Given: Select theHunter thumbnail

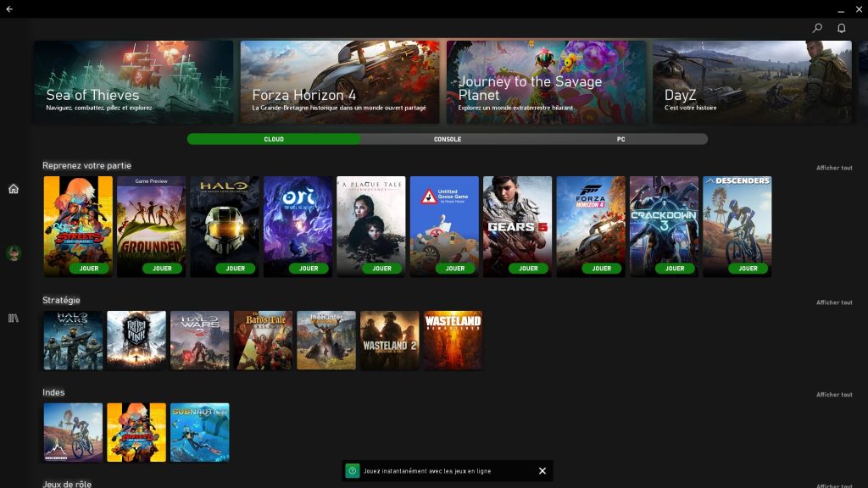Looking at the screenshot, I should coord(326,341).
